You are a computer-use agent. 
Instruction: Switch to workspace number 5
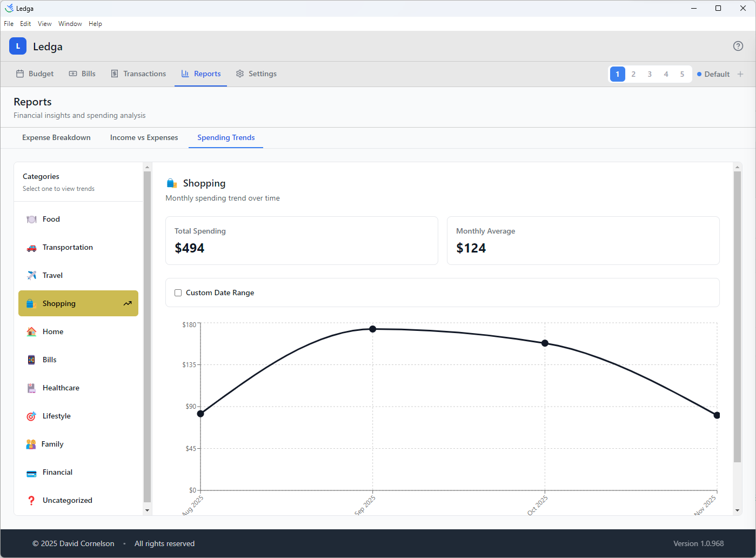tap(682, 74)
